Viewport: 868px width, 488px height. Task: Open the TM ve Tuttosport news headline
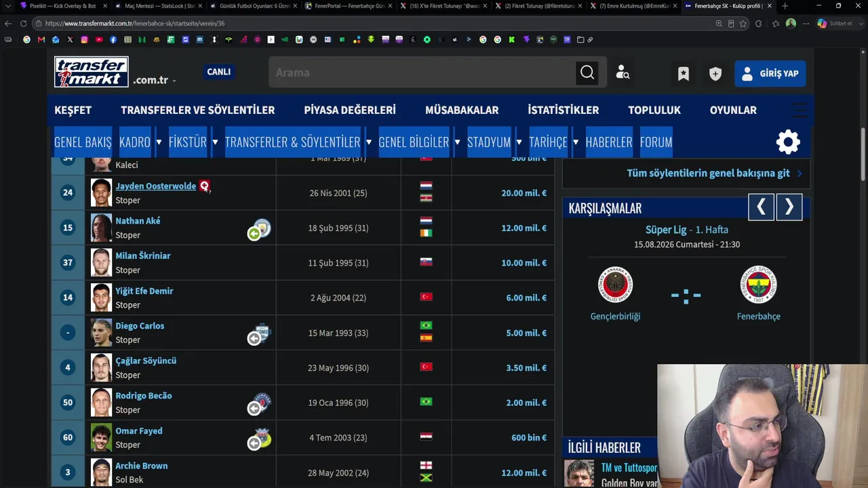point(629,468)
